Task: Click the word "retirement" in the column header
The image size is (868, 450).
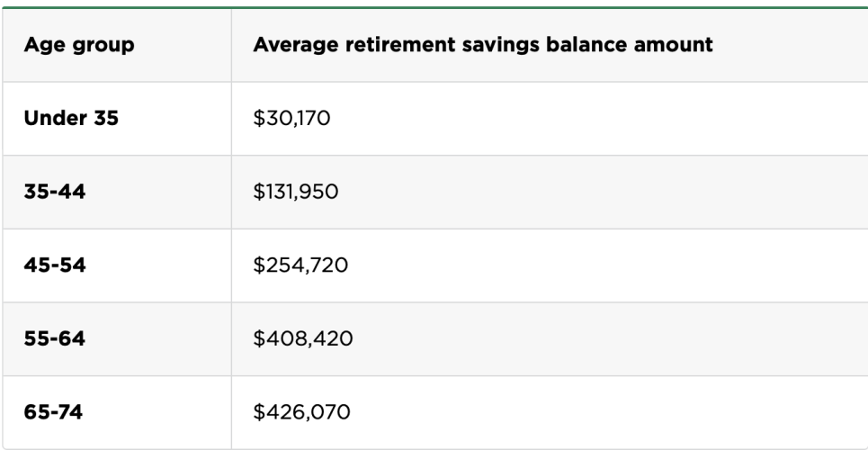Action: point(388,44)
